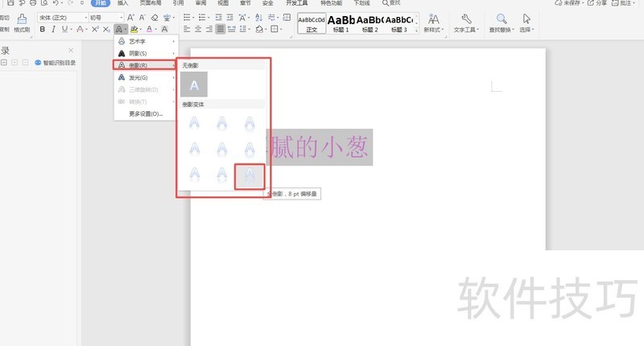Click the 批注 comment button
Screen dimensions: 644x346
click(x=621, y=3)
